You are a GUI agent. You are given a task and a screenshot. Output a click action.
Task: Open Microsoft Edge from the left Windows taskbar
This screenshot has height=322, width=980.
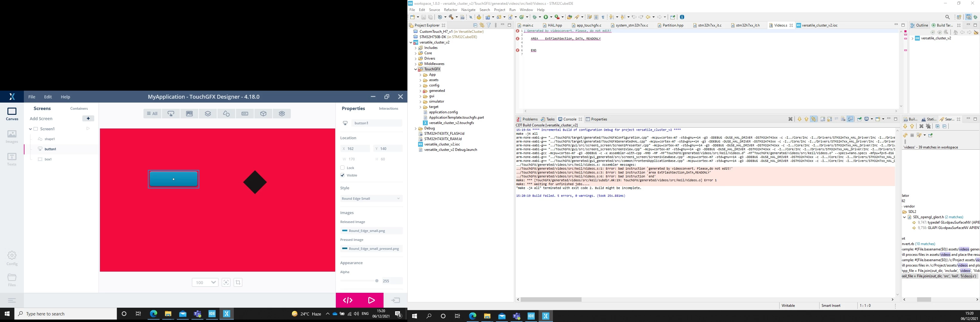click(x=153, y=314)
